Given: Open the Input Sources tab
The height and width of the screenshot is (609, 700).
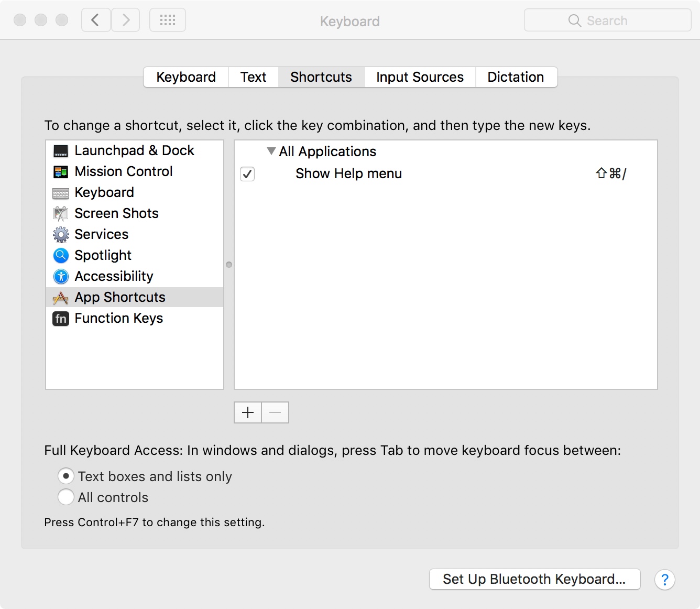Looking at the screenshot, I should 420,77.
